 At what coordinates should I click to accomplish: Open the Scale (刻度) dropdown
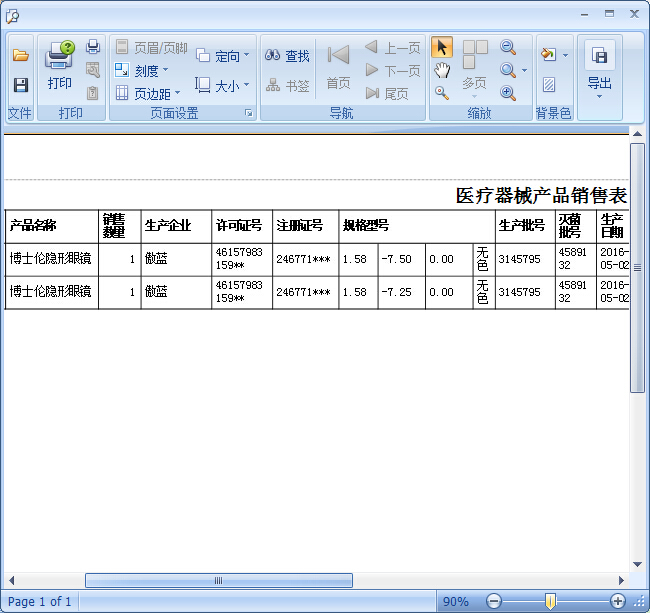[x=141, y=71]
